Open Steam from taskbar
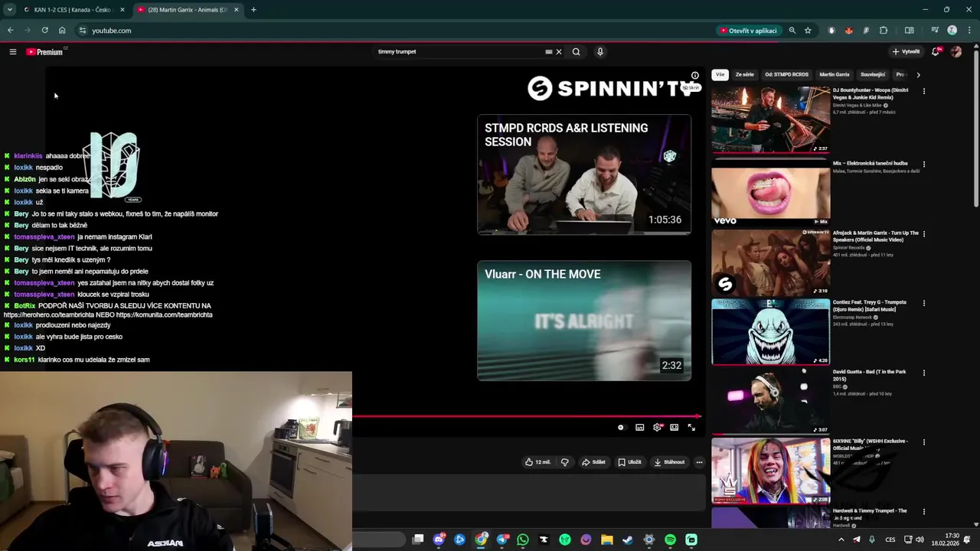 (x=628, y=540)
